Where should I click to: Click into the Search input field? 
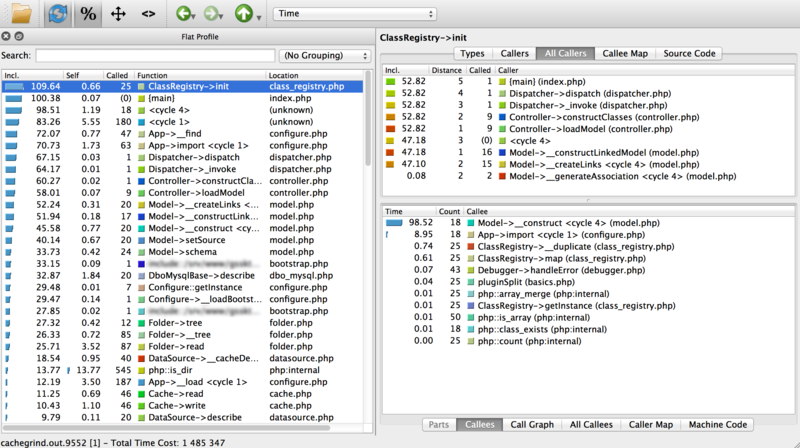click(x=155, y=56)
